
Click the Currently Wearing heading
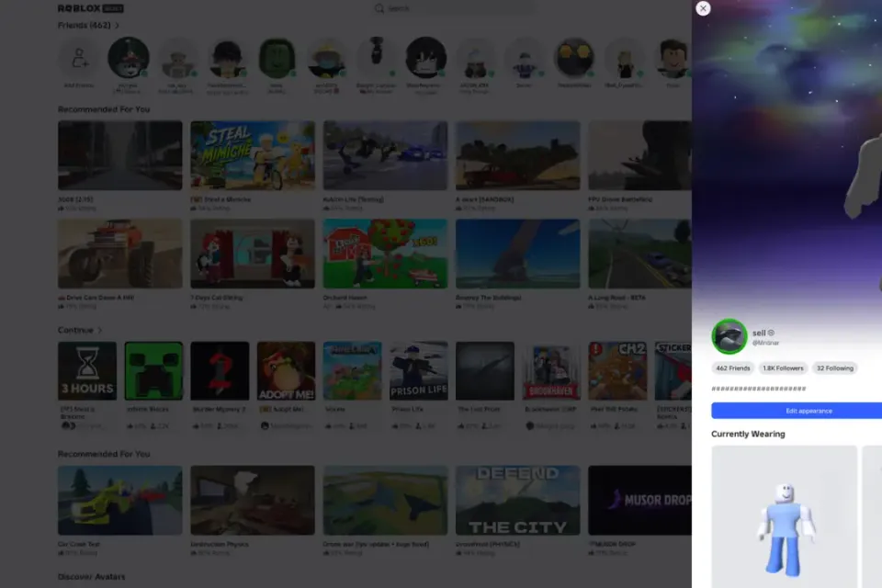click(x=748, y=434)
